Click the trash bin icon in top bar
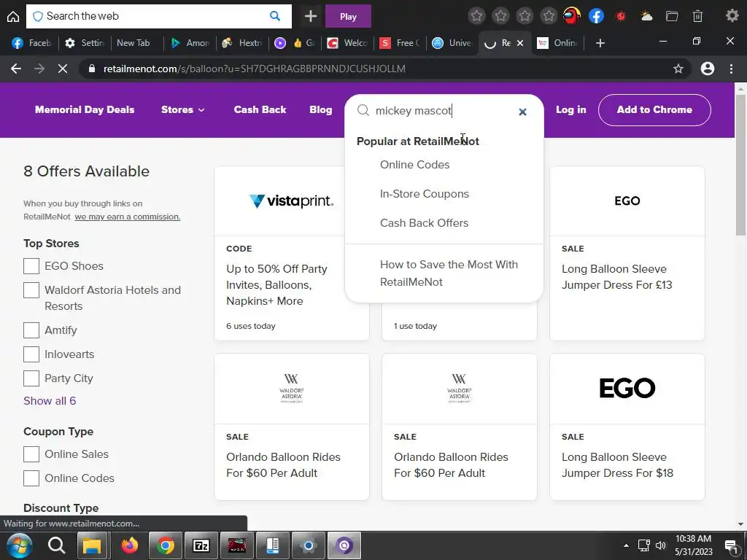Viewport: 747px width, 560px height. pos(697,16)
